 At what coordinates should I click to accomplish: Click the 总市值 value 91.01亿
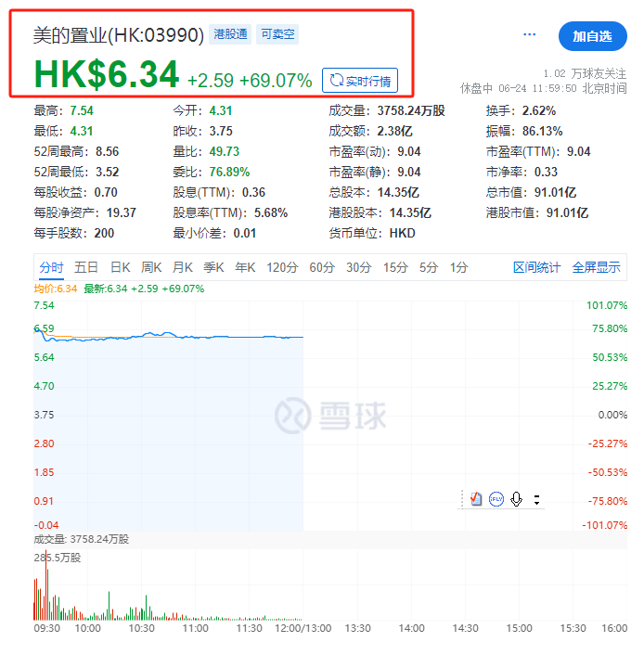(x=555, y=193)
